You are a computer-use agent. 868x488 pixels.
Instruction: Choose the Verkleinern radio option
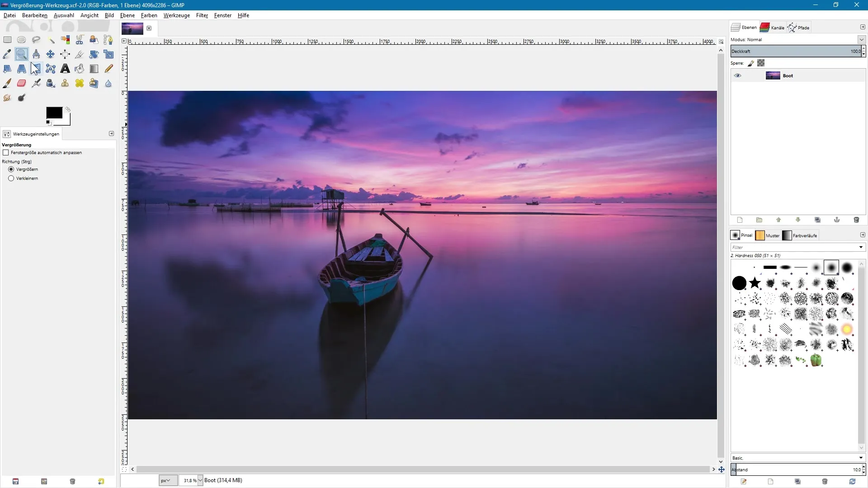pyautogui.click(x=11, y=178)
